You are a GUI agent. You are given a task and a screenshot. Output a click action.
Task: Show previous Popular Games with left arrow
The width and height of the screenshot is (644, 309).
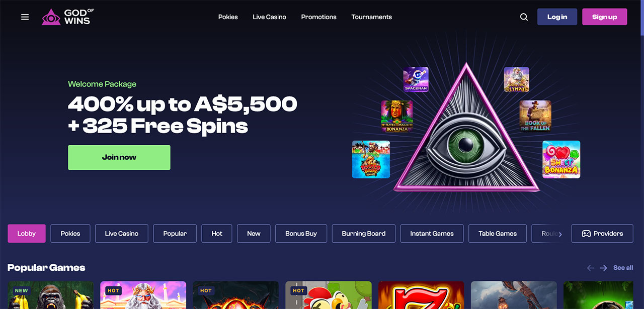click(x=591, y=268)
